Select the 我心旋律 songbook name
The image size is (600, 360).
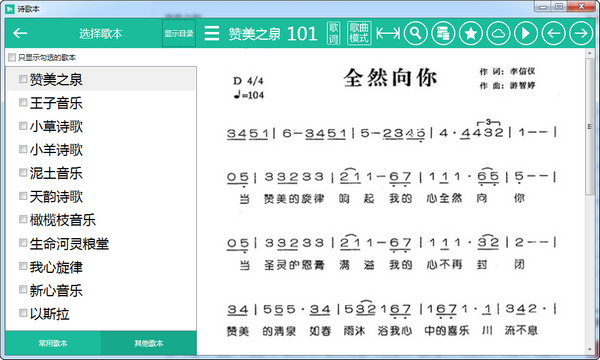[56, 267]
